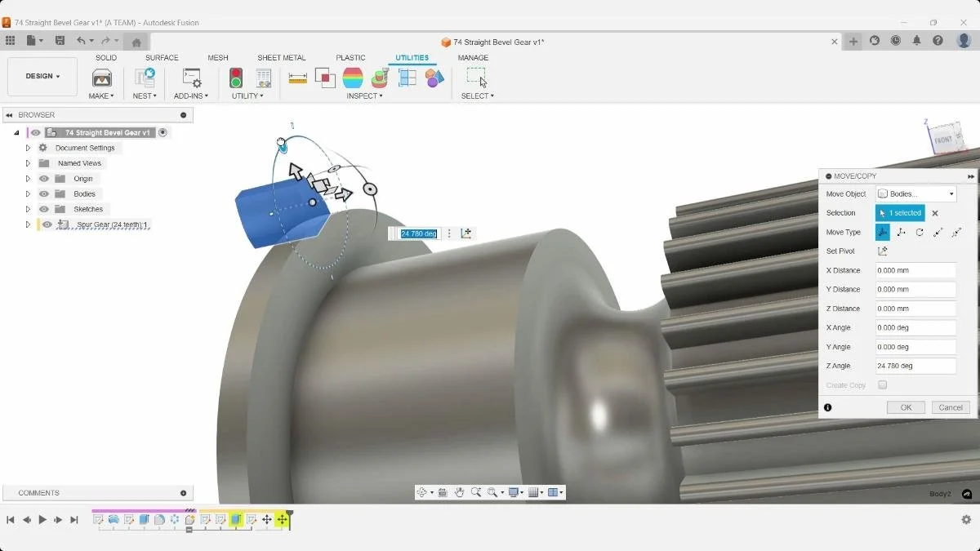Screen dimensions: 980x551
Task: Click the last Move feature in timeline
Action: click(x=283, y=519)
